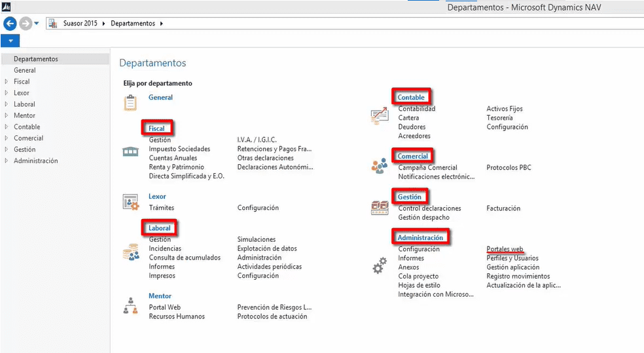Expand the Fiscal node in navigation pane
Image resolution: width=644 pixels, height=353 pixels.
tap(6, 82)
